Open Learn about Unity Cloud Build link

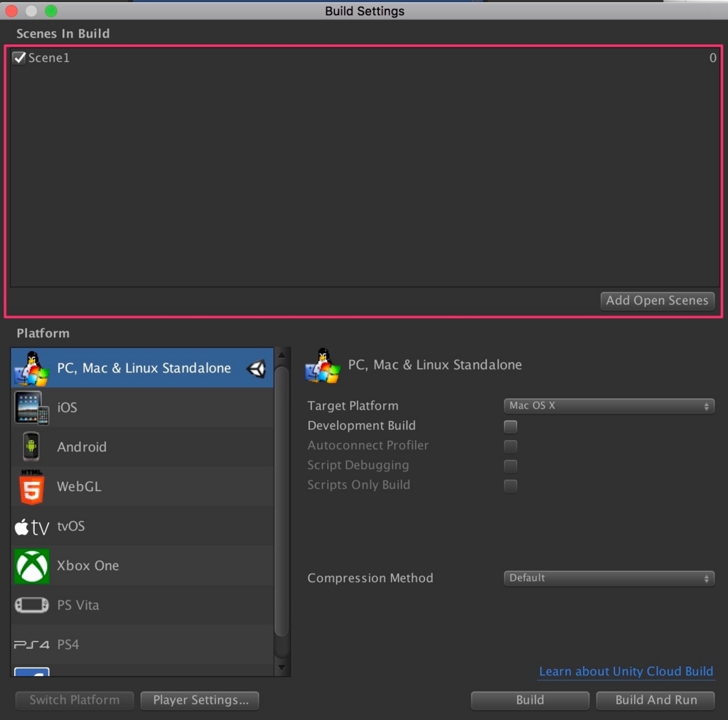[x=626, y=671]
